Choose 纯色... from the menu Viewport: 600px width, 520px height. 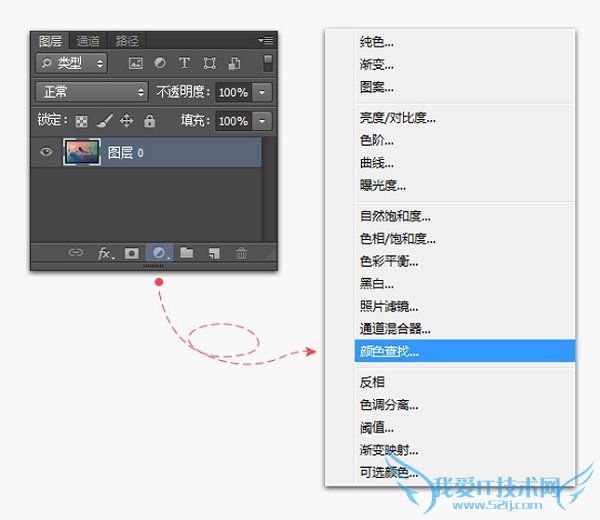click(465, 42)
